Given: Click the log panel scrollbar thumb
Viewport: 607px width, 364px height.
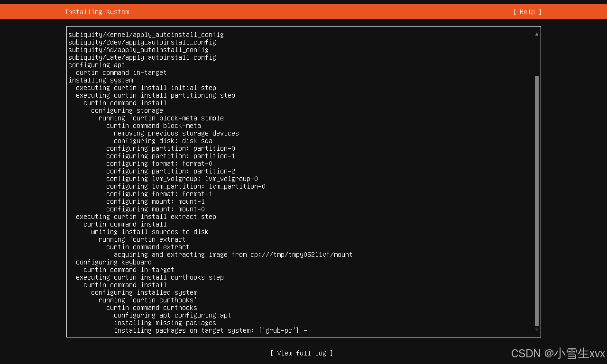Looking at the screenshot, I should click(x=537, y=201).
